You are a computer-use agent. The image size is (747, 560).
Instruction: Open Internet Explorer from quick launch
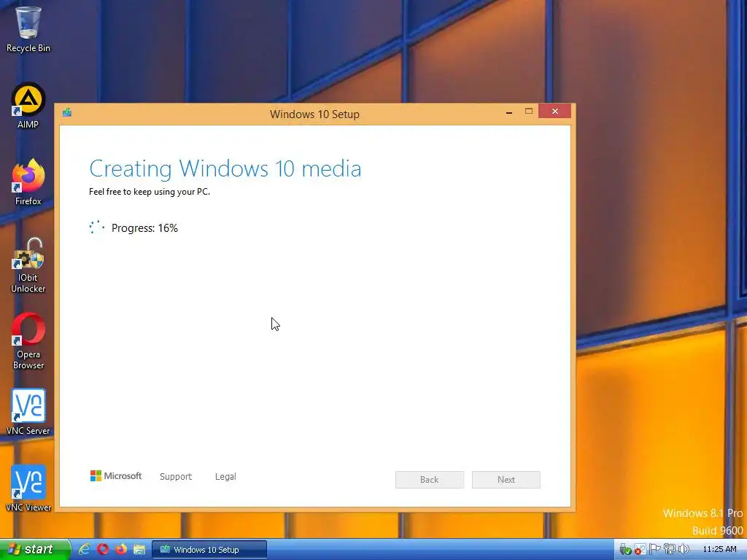click(85, 549)
